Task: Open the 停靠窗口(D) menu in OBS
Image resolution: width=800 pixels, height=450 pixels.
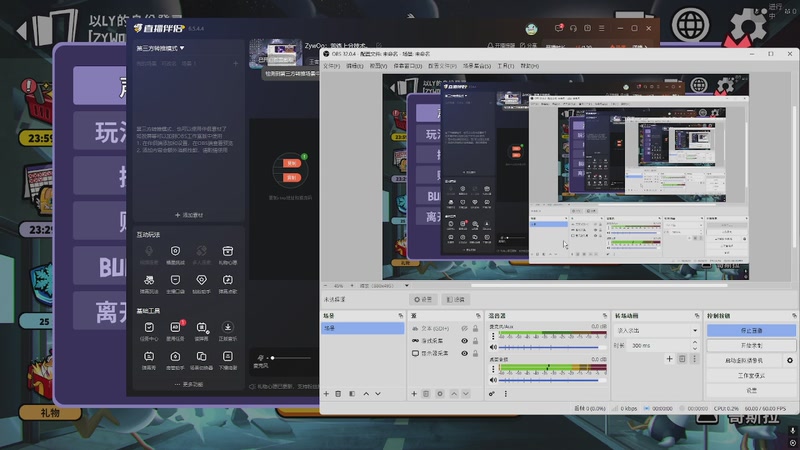Action: [407, 66]
